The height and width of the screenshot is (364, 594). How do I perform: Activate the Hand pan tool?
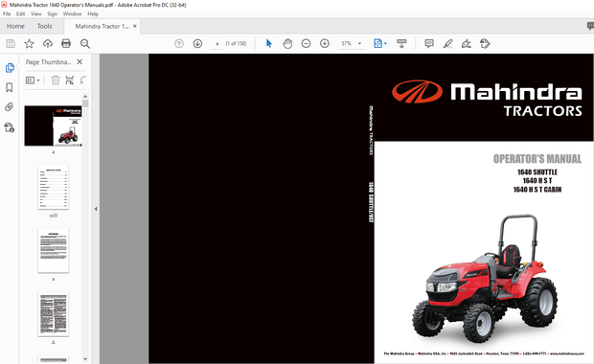point(287,43)
